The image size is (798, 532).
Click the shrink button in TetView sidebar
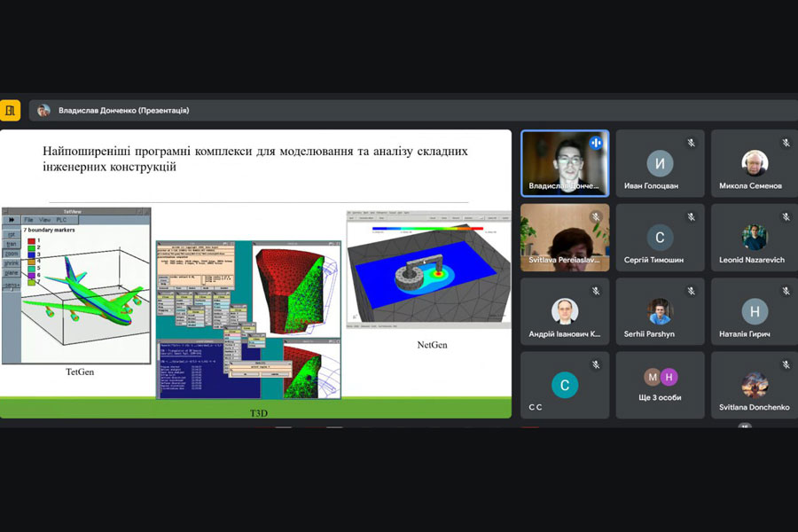tap(12, 263)
